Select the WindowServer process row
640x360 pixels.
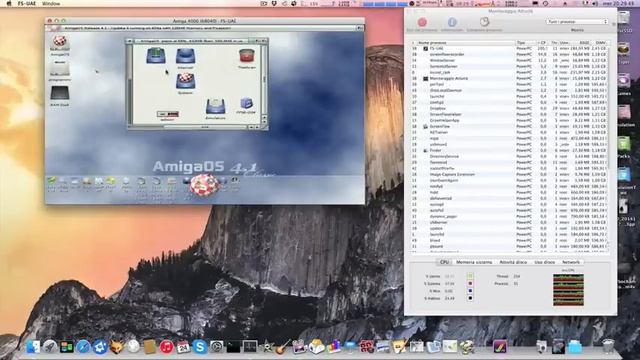[510, 60]
